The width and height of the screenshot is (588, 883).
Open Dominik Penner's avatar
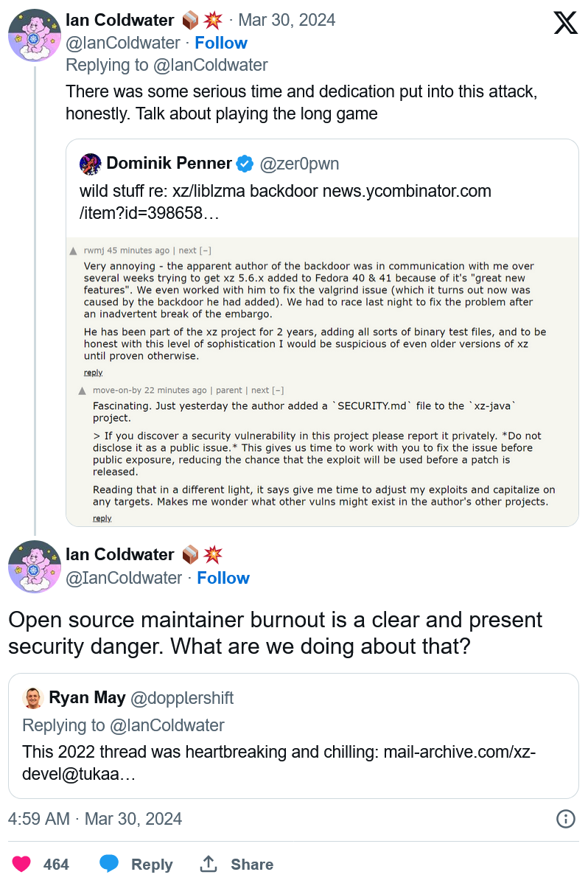pos(90,164)
